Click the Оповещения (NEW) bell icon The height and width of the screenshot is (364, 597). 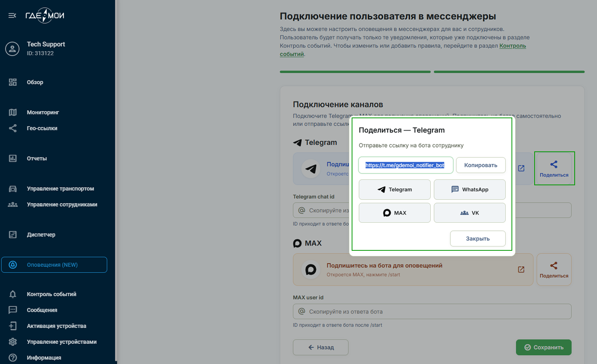[13, 265]
